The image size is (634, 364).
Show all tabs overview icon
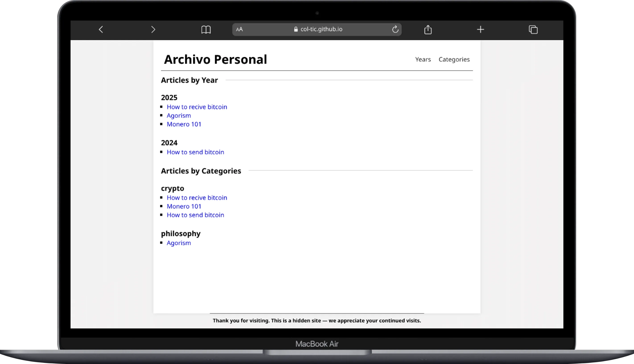(533, 29)
